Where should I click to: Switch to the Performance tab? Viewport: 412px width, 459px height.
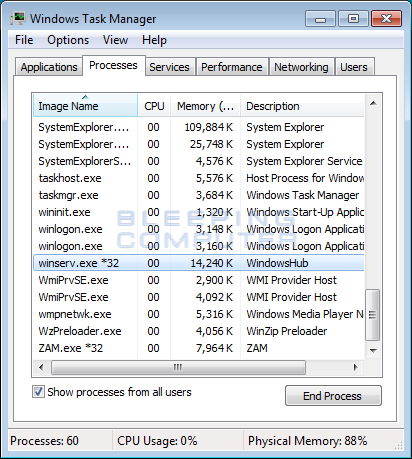pos(232,67)
